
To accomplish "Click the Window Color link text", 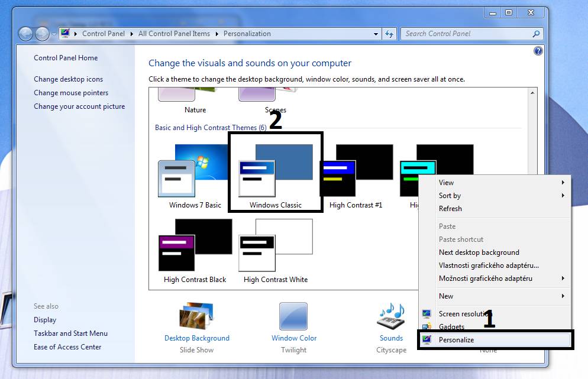I will tap(294, 338).
